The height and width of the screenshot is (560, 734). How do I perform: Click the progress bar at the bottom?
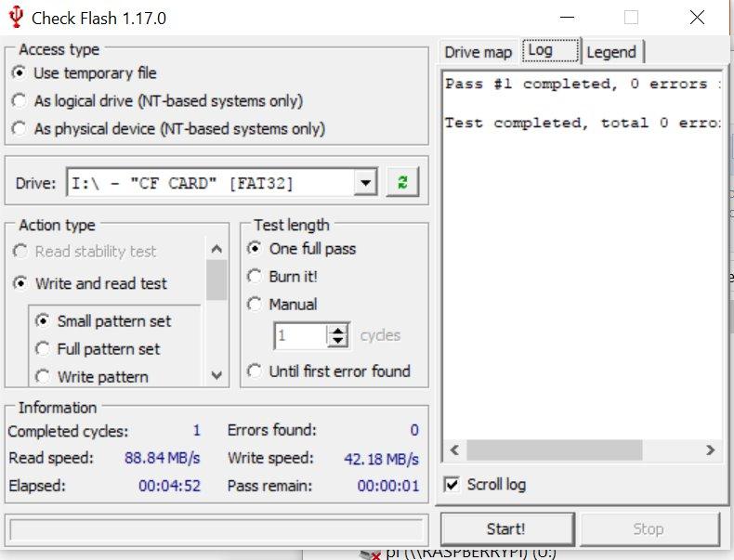point(216,530)
